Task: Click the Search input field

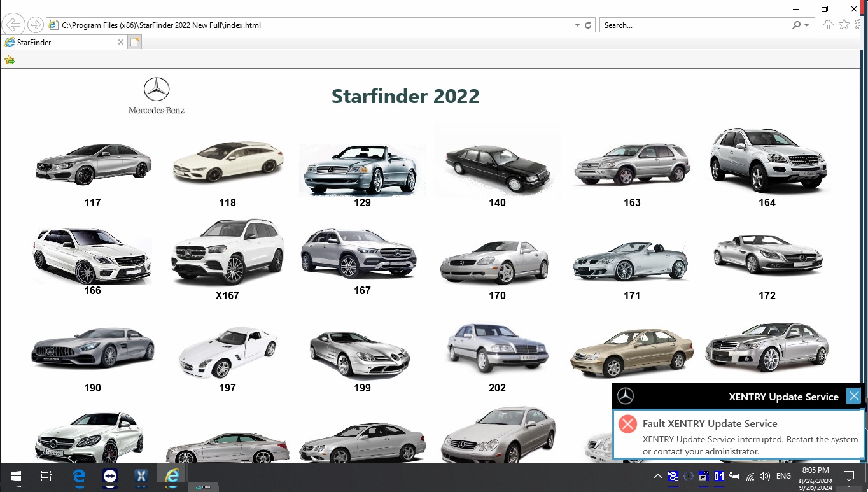Action: click(694, 25)
